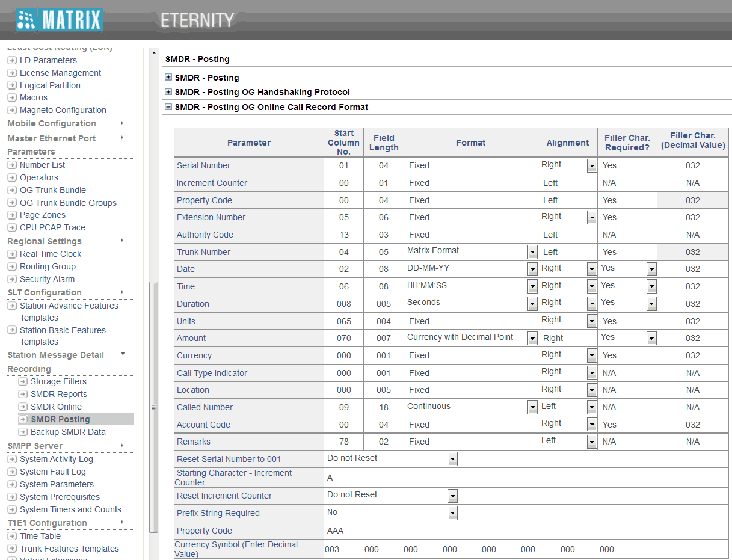Open Station Advance Features Templates link

click(x=69, y=312)
